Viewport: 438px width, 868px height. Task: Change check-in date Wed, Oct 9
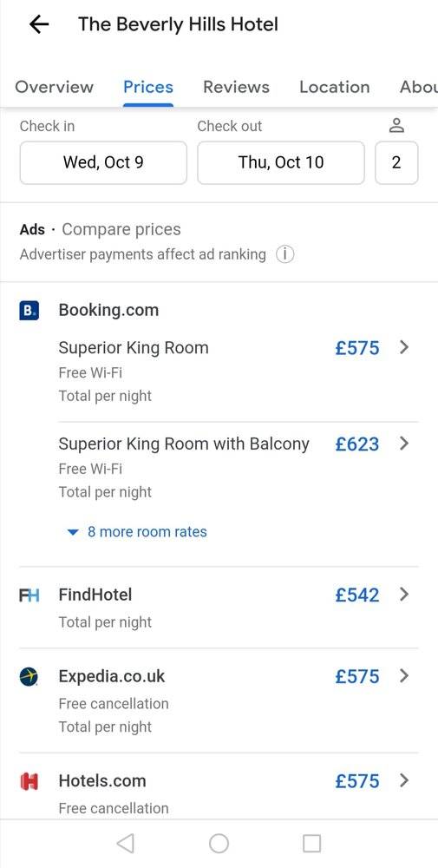tap(103, 163)
